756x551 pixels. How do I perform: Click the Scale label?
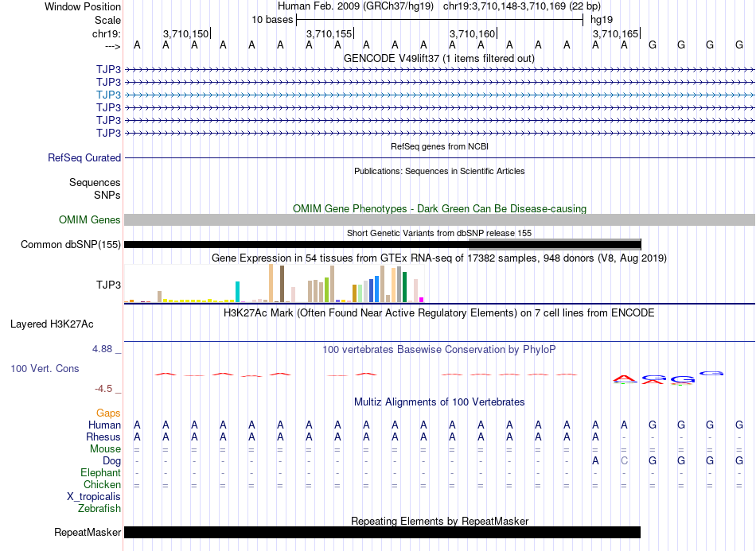(x=107, y=20)
